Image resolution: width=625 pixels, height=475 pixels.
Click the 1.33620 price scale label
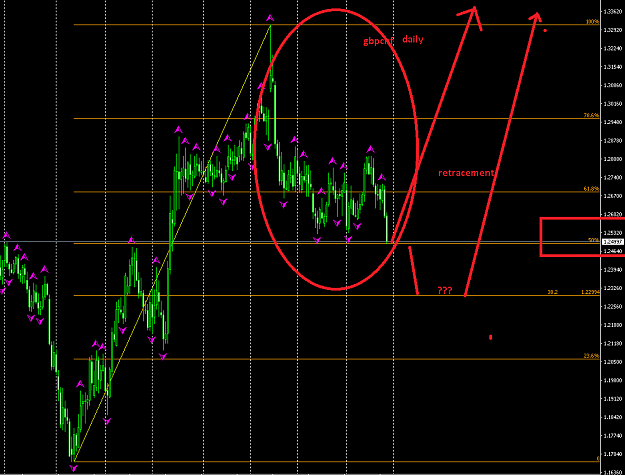point(613,12)
